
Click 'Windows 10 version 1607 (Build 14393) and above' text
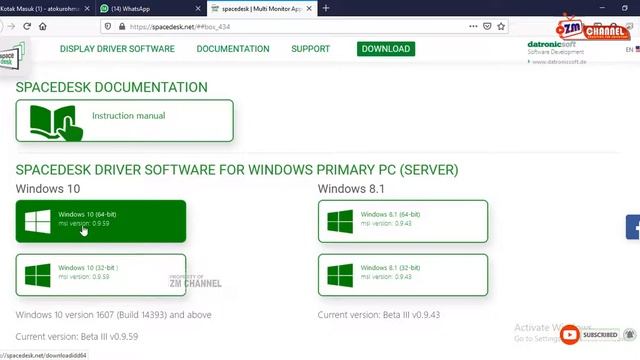113,315
